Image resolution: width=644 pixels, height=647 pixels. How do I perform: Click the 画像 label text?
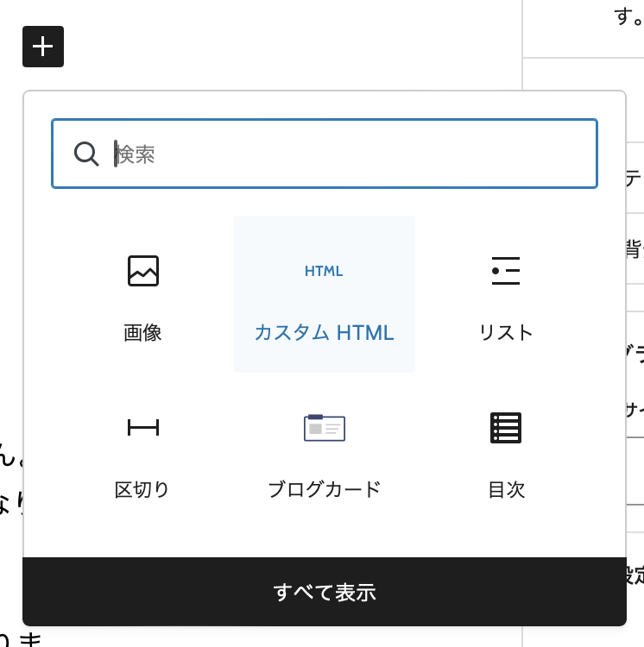143,333
